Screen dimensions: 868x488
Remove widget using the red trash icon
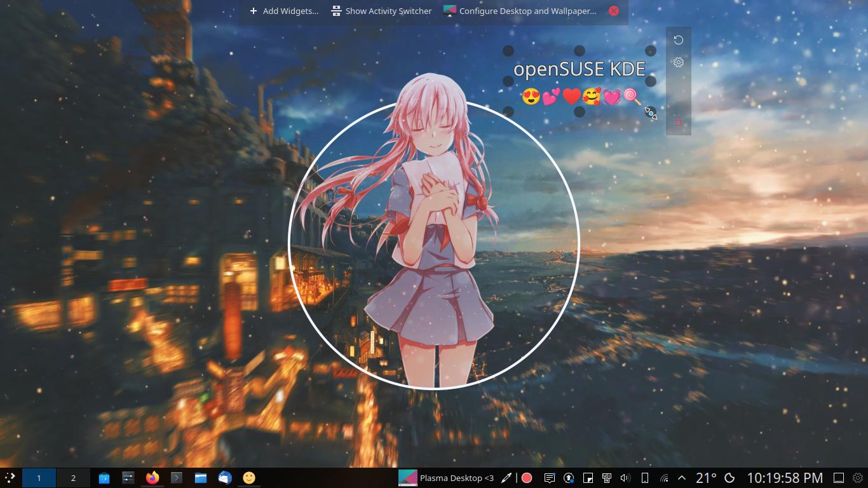679,122
